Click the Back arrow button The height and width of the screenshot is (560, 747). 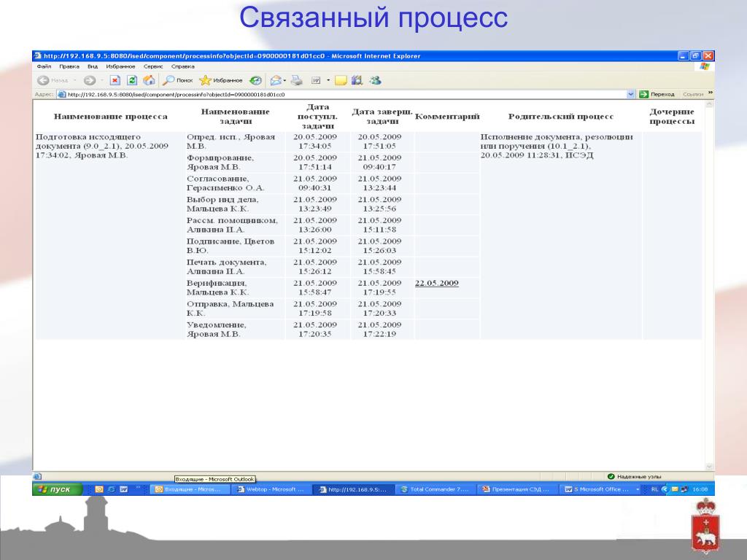pyautogui.click(x=44, y=80)
